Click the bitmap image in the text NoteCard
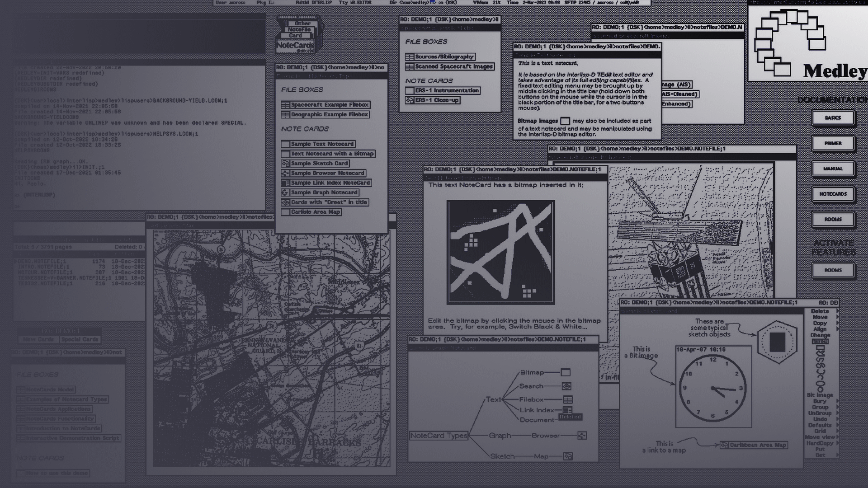Image resolution: width=868 pixels, height=488 pixels. point(500,252)
